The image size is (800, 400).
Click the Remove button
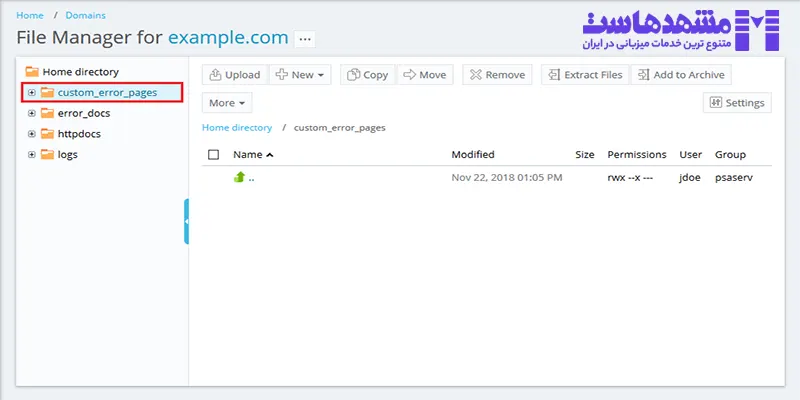(498, 75)
